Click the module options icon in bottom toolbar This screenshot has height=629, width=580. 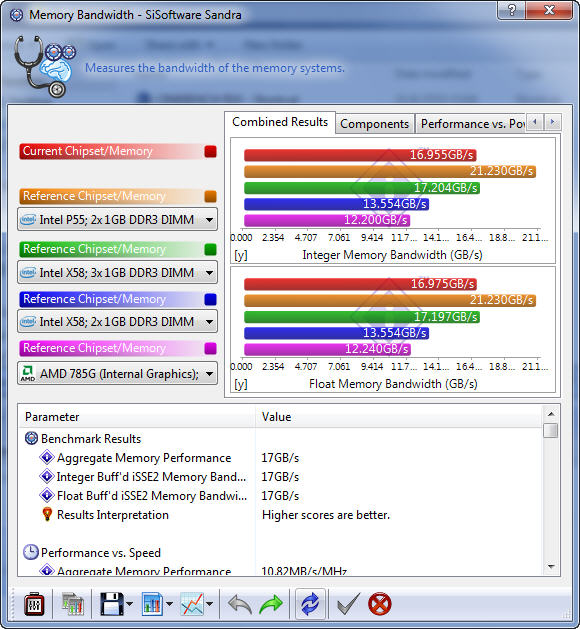click(x=34, y=604)
